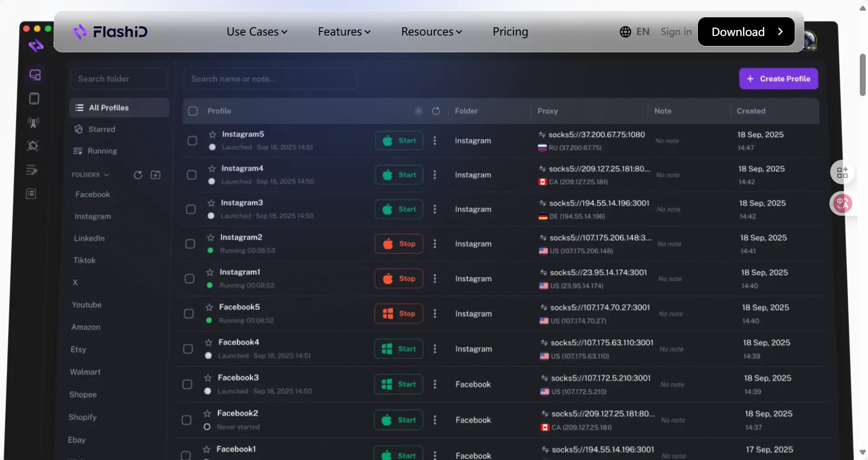The width and height of the screenshot is (868, 460).
Task: Click the refresh icon in table header
Action: [436, 111]
